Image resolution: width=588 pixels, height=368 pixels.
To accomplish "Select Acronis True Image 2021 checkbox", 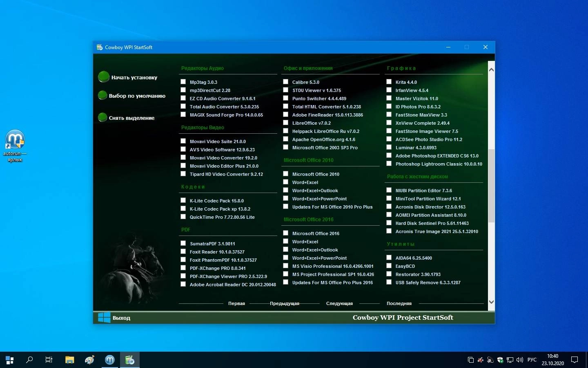I will coord(389,231).
